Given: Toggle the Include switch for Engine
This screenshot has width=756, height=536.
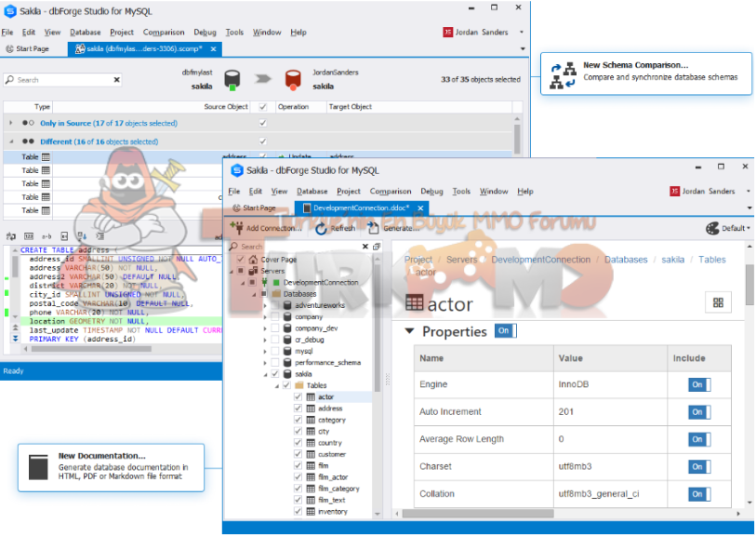Looking at the screenshot, I should tap(699, 384).
